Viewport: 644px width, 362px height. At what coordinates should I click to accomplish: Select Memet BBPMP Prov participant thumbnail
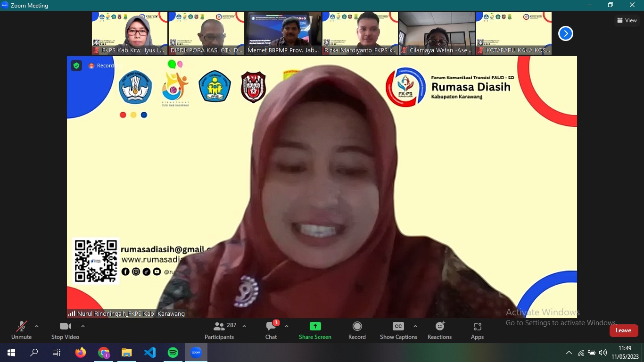pyautogui.click(x=283, y=33)
